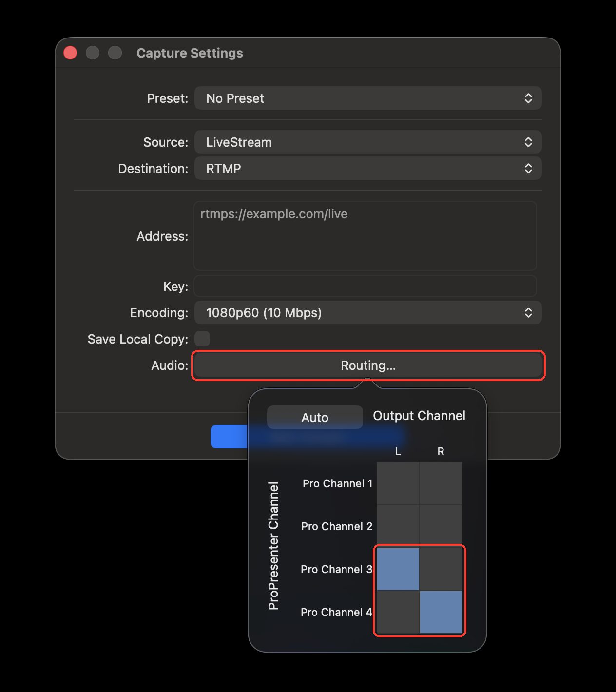Click the Pro Channel 4 label
The height and width of the screenshot is (692, 616).
(336, 612)
